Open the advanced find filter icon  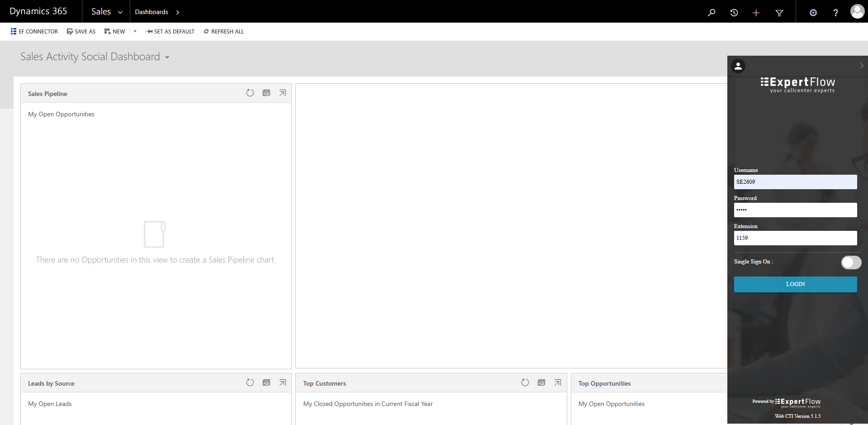pyautogui.click(x=779, y=13)
